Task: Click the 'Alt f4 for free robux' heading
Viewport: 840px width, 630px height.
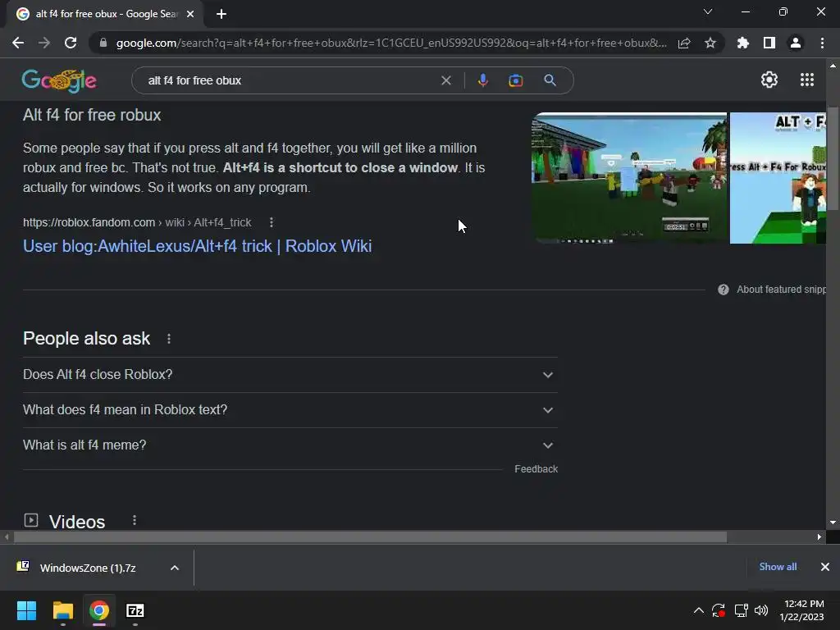Action: tap(92, 115)
